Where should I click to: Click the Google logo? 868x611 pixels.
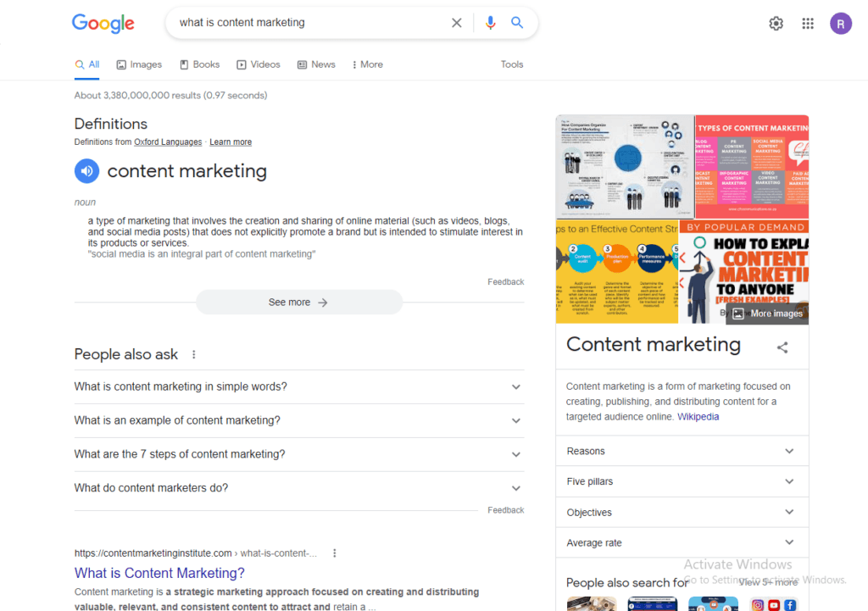(x=103, y=24)
